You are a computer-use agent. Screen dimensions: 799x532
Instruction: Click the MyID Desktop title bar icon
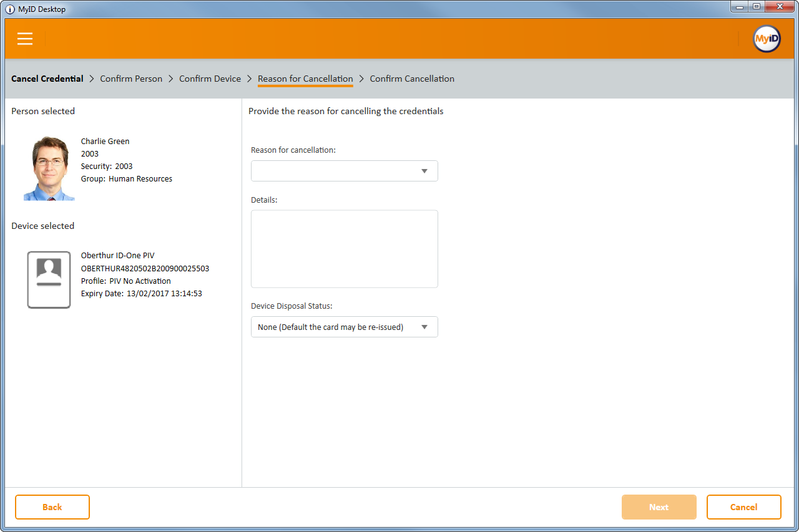[x=10, y=9]
